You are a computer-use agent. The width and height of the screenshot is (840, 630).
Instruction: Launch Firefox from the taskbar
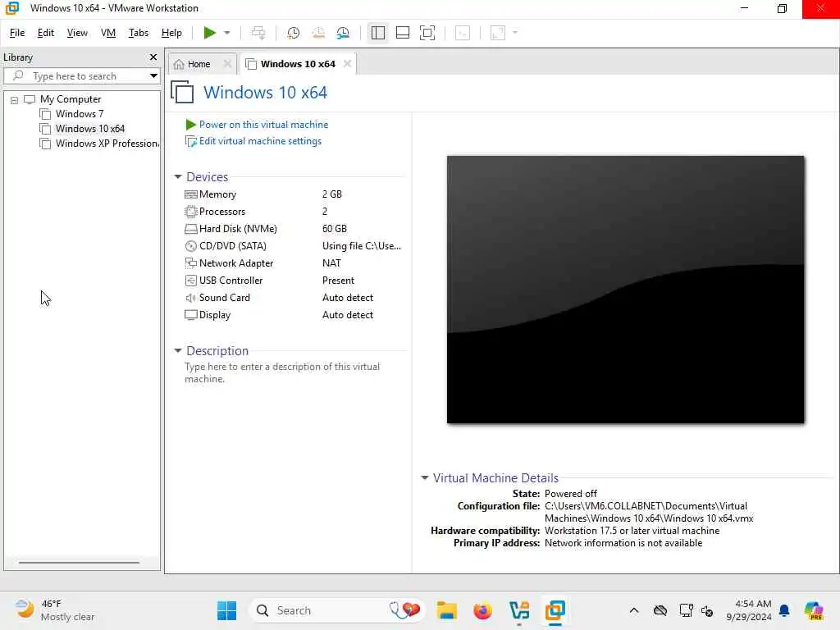coord(482,610)
